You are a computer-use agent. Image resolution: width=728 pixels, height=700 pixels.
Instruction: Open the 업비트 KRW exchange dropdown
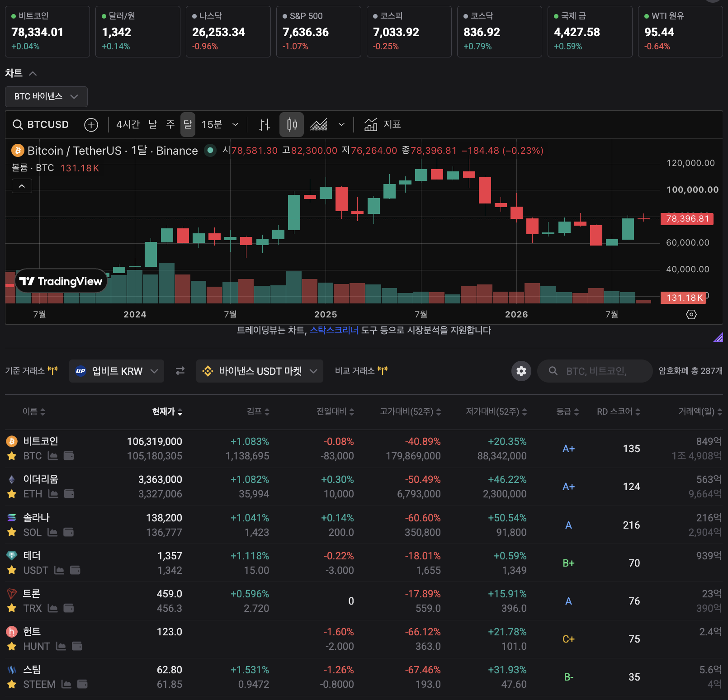pos(117,371)
